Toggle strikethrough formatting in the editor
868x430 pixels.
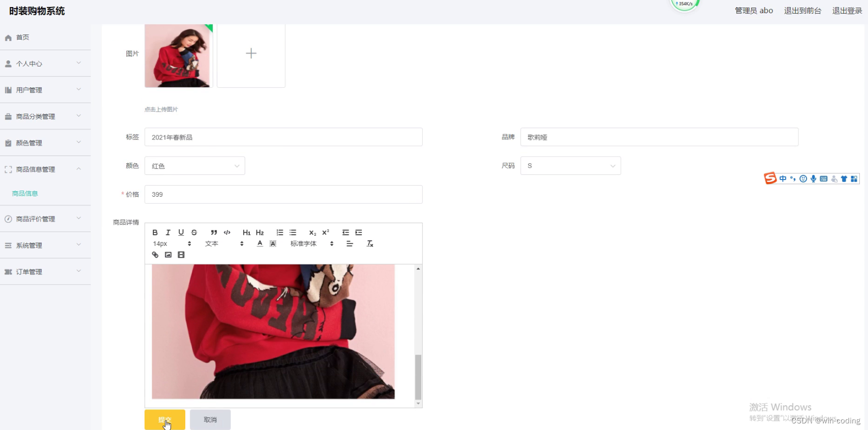(194, 232)
